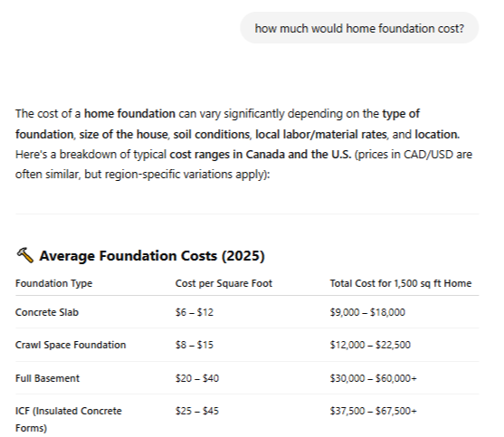Select the Cost per Square Foot header
The width and height of the screenshot is (504, 437).
pyautogui.click(x=223, y=283)
